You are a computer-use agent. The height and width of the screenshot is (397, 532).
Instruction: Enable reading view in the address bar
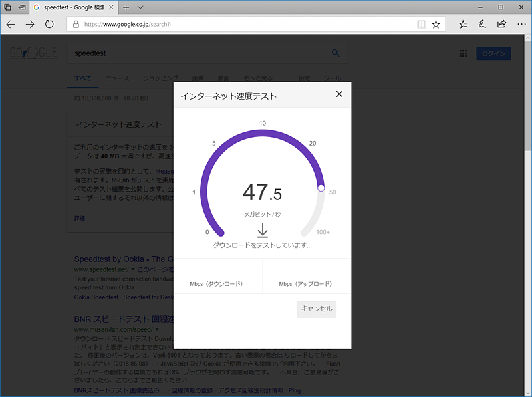pos(422,24)
